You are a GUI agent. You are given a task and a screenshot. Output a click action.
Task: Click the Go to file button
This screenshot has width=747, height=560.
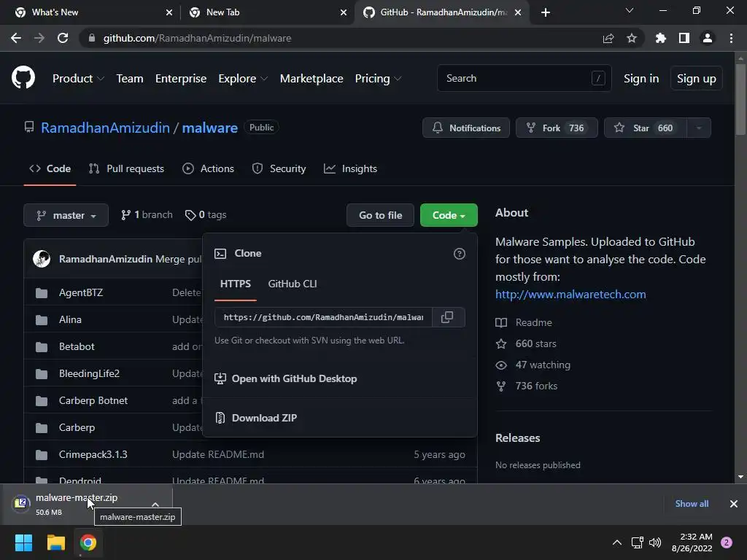[380, 215]
